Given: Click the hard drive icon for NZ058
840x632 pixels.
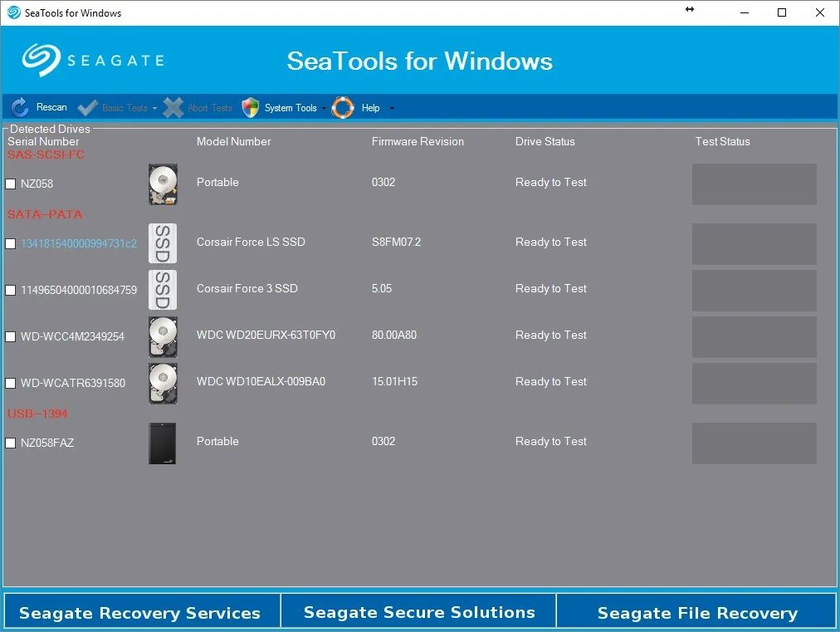Looking at the screenshot, I should point(163,184).
